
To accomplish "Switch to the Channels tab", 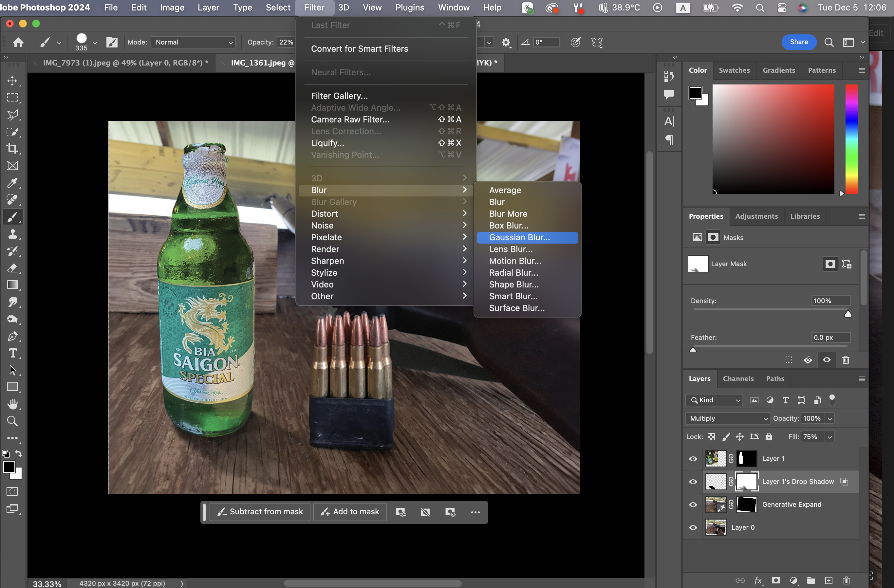I will (738, 378).
